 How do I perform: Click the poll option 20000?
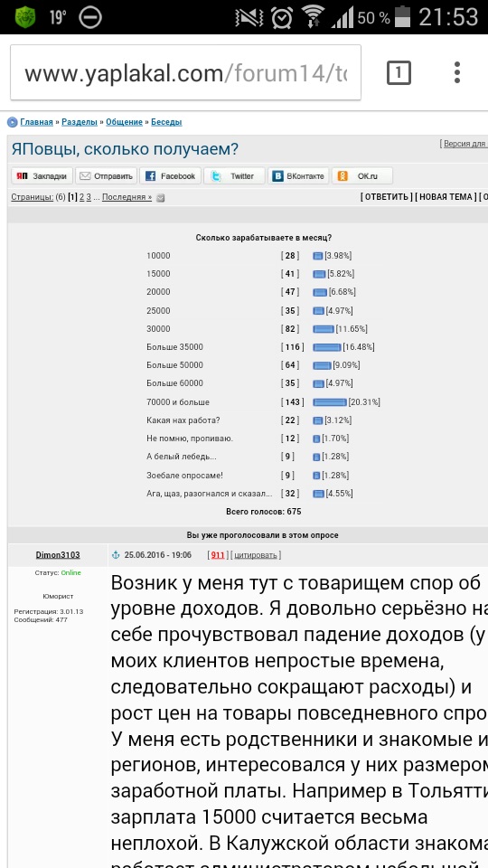[x=158, y=292]
